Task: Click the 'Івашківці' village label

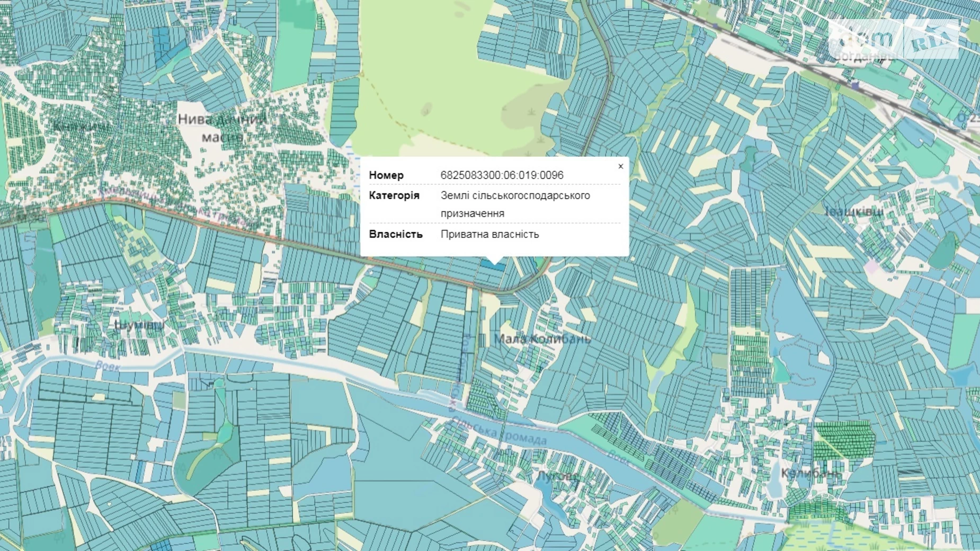Action: pos(854,212)
